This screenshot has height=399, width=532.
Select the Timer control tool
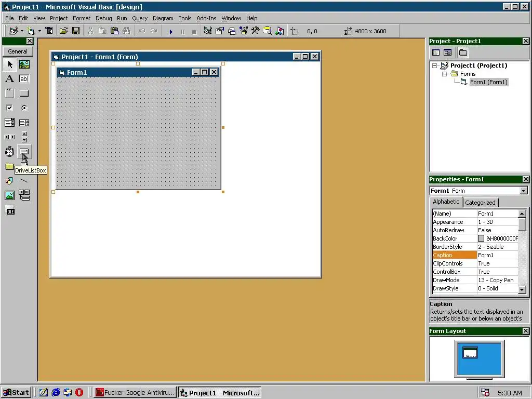pos(10,152)
